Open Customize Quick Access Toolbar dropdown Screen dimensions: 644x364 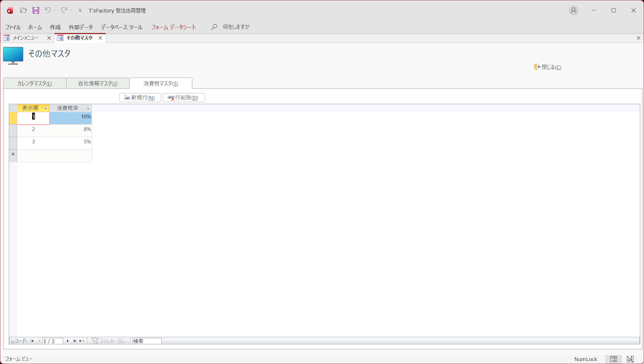coord(80,11)
